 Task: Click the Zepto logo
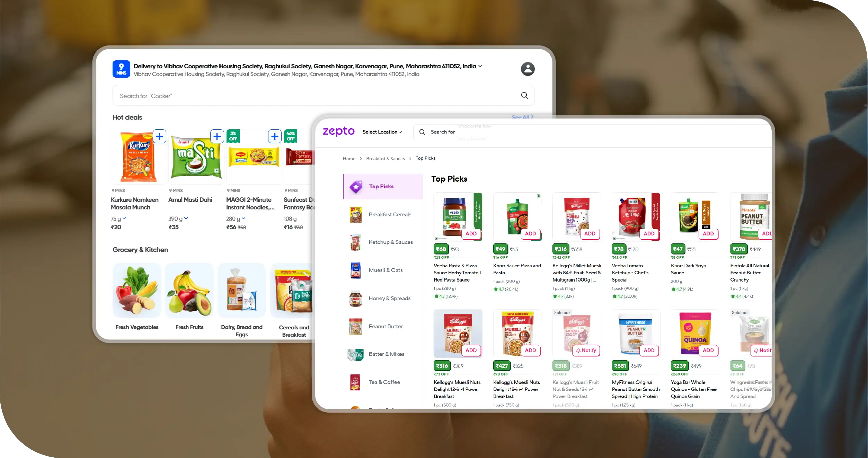338,131
